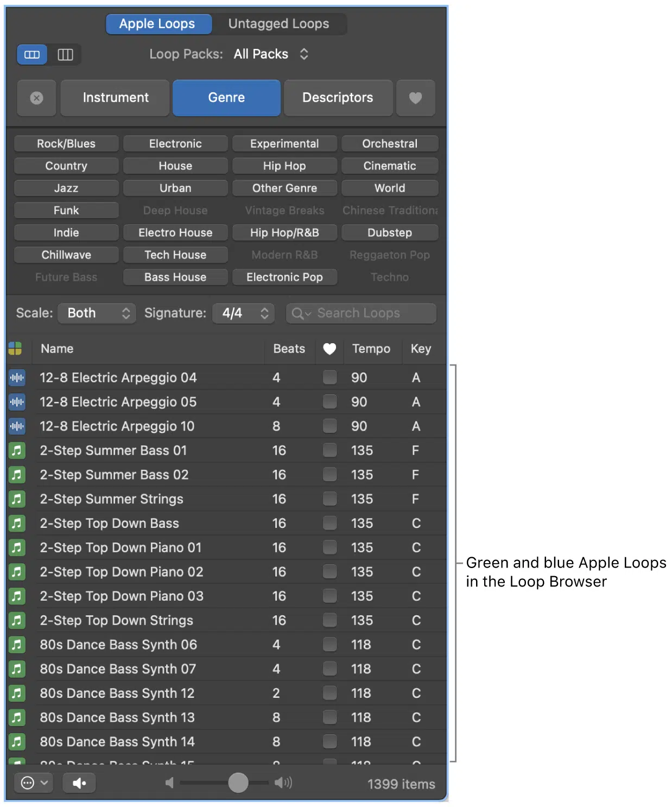Screen dimensions: 672x807
Task: Sort the loop list by Beats
Action: (x=289, y=349)
